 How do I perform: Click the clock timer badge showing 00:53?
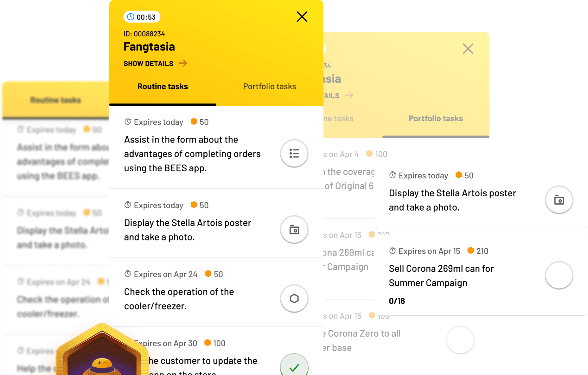coord(142,17)
